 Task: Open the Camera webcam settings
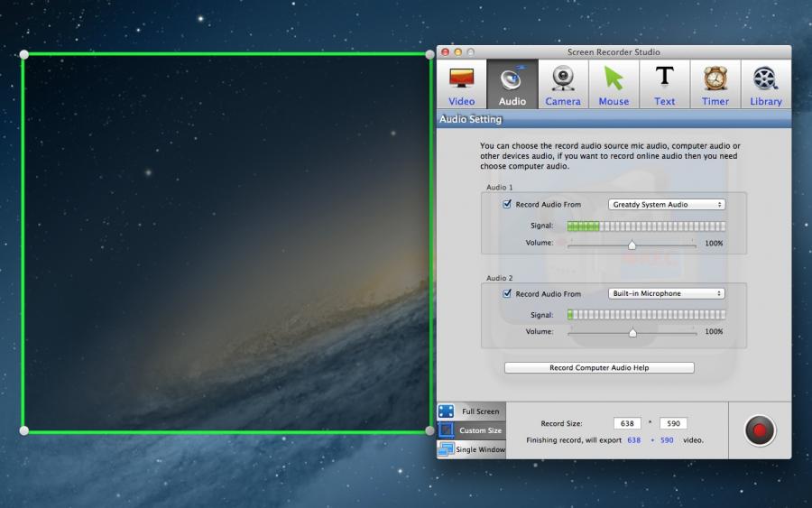[x=563, y=85]
